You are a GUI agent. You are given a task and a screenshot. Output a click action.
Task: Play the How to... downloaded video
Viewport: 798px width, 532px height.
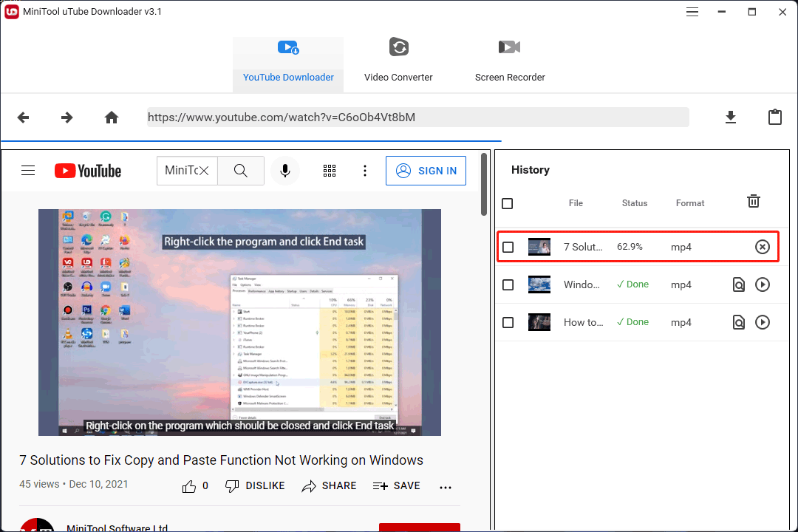pos(762,322)
